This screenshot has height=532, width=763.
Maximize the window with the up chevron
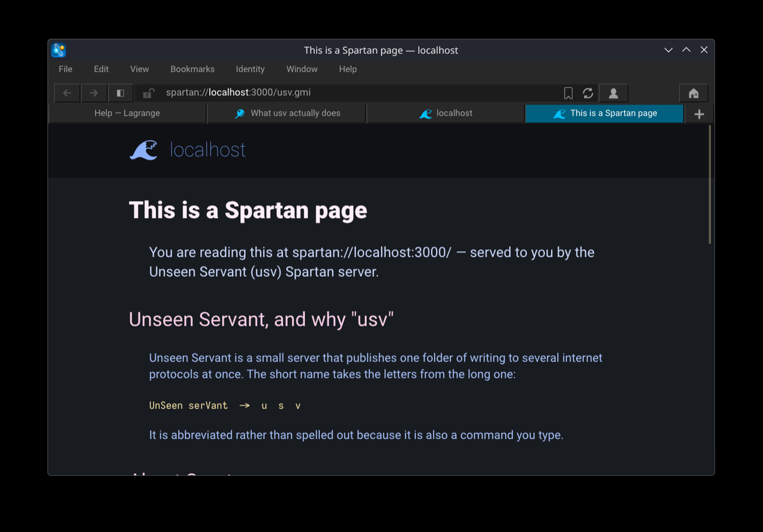(x=687, y=50)
